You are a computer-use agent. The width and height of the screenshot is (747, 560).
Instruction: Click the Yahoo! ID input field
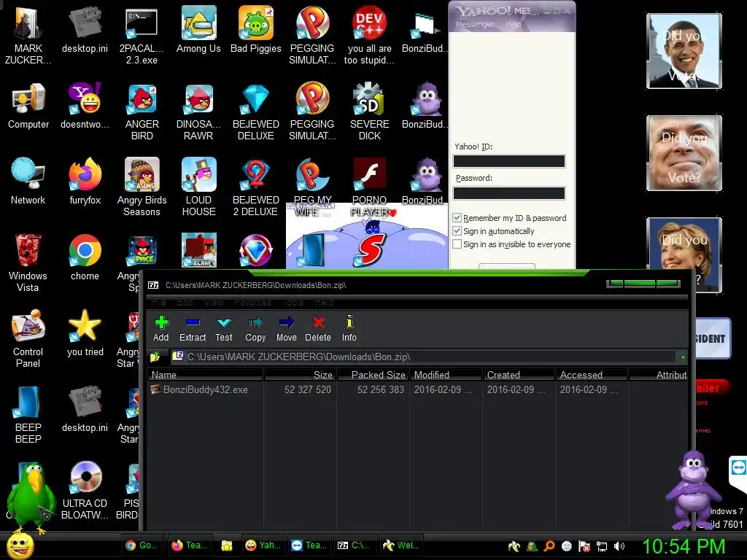[508, 161]
